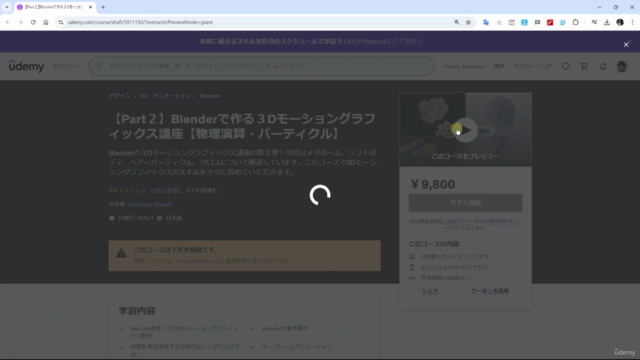The height and width of the screenshot is (360, 640).
Task: Click the gray star extension icon
Action: pyautogui.click(x=499, y=22)
